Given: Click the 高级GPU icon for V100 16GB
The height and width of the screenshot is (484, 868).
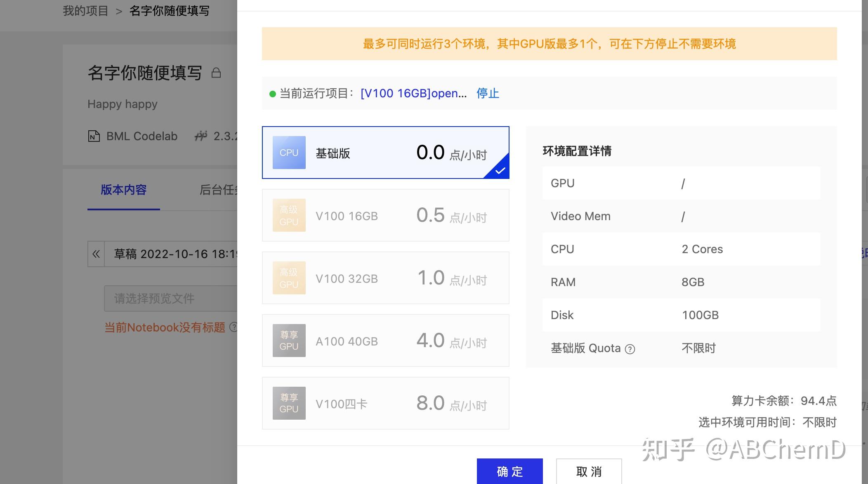Looking at the screenshot, I should pyautogui.click(x=288, y=215).
